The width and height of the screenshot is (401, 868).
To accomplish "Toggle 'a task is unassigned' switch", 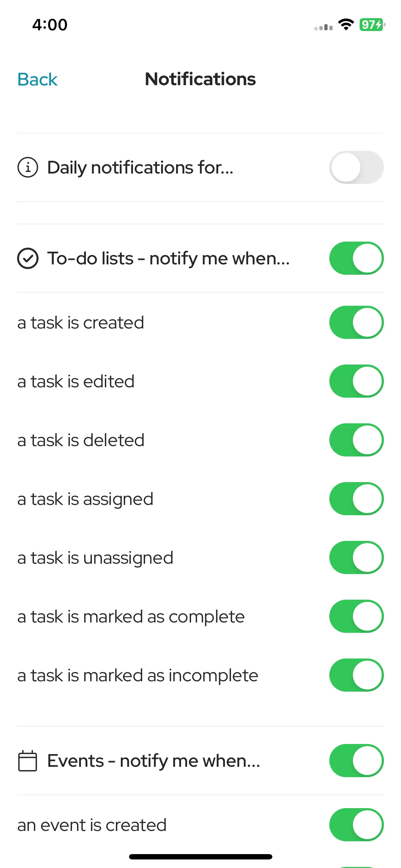I will click(356, 558).
